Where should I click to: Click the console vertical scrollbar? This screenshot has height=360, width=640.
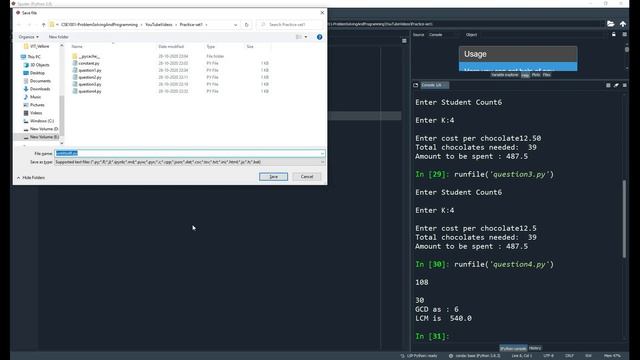(624, 218)
